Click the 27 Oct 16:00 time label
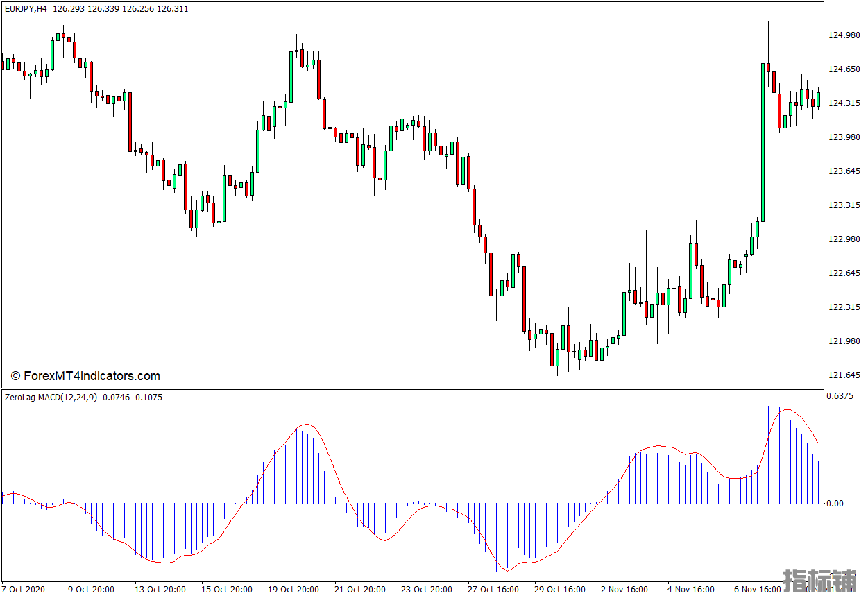The width and height of the screenshot is (868, 598). [x=493, y=589]
